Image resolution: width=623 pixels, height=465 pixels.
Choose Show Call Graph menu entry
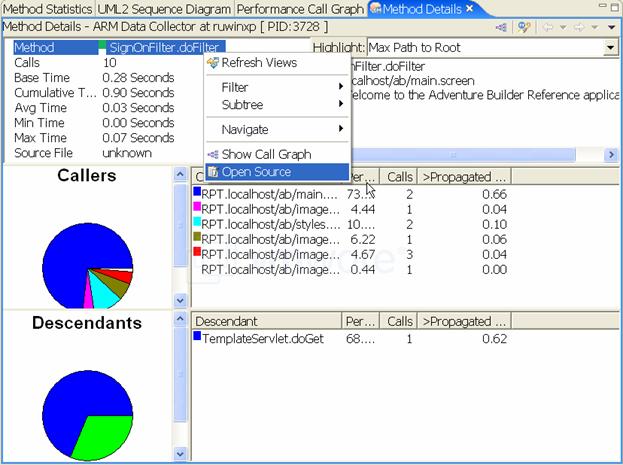tap(277, 154)
